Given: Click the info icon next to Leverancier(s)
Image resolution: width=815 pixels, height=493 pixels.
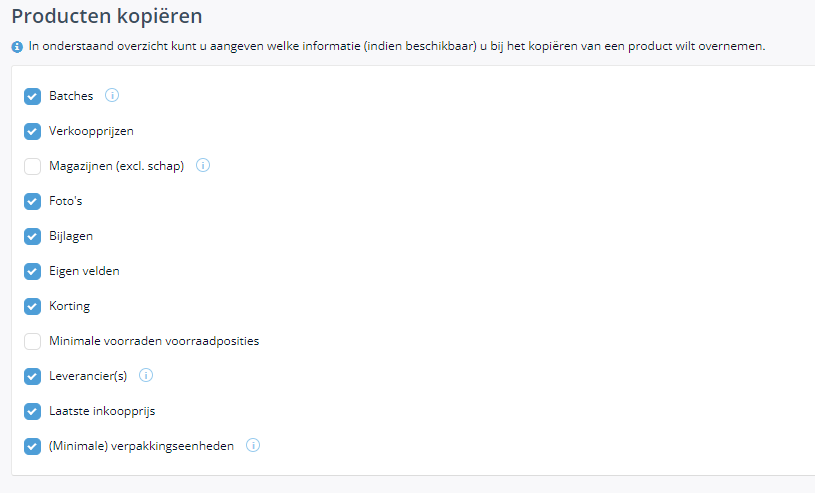Looking at the screenshot, I should click(146, 375).
